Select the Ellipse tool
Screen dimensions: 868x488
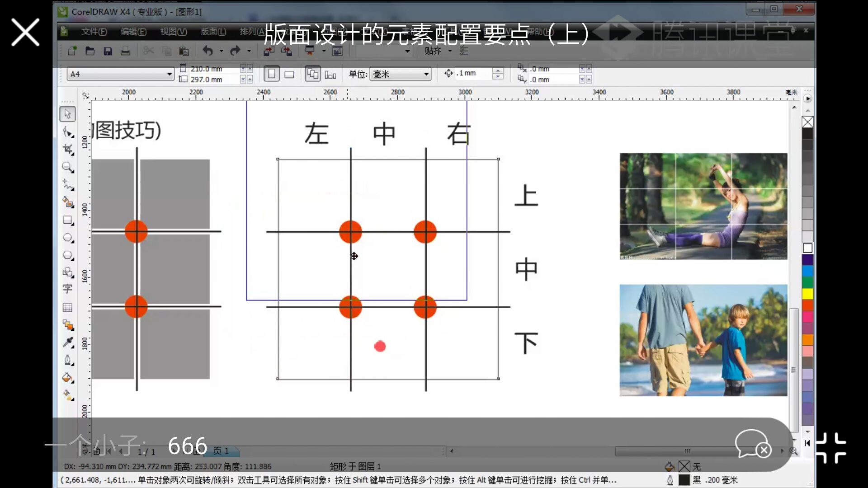pos(68,238)
